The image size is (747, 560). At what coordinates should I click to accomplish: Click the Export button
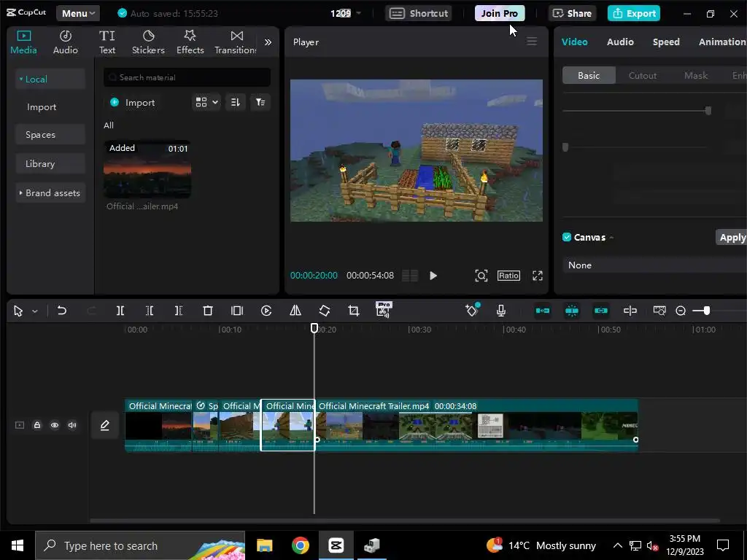634,13
